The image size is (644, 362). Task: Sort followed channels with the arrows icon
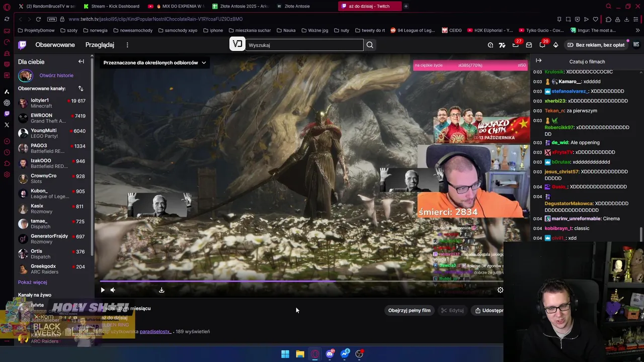click(x=80, y=88)
